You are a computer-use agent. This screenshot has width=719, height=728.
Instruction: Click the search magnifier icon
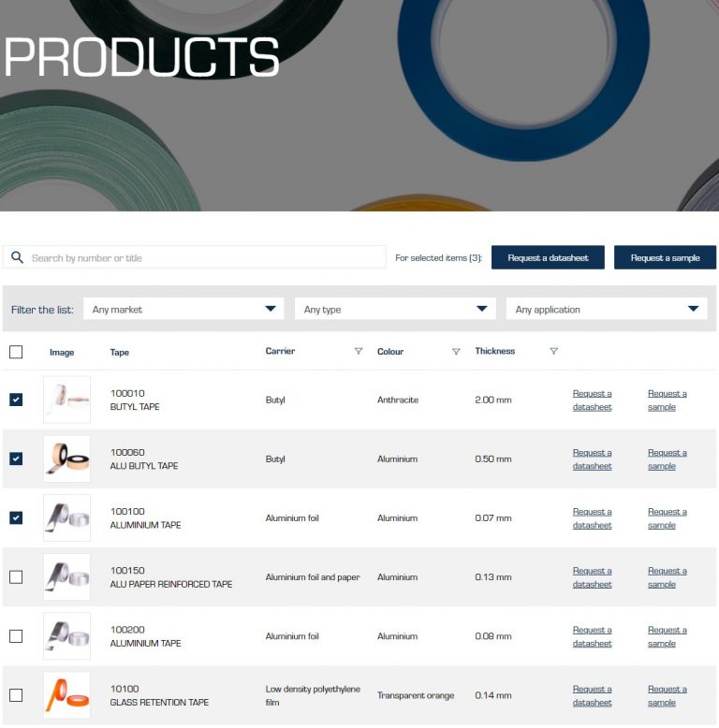coord(17,257)
